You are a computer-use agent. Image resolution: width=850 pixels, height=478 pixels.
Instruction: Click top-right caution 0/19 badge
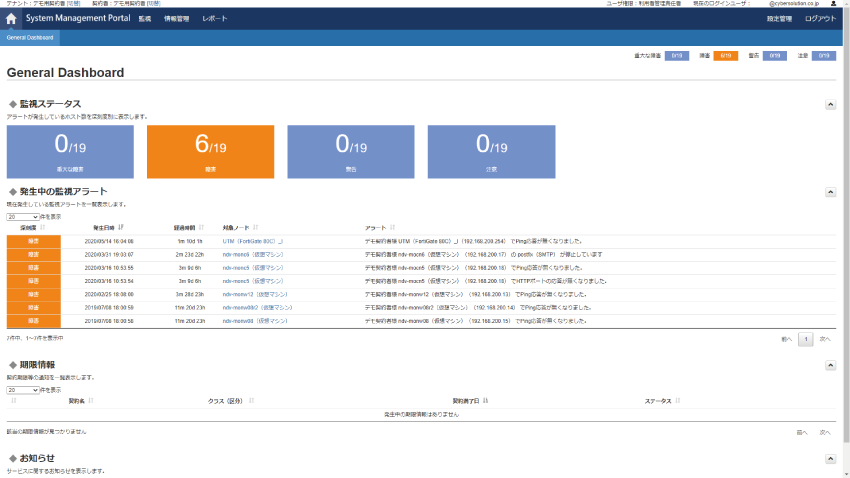(823, 56)
